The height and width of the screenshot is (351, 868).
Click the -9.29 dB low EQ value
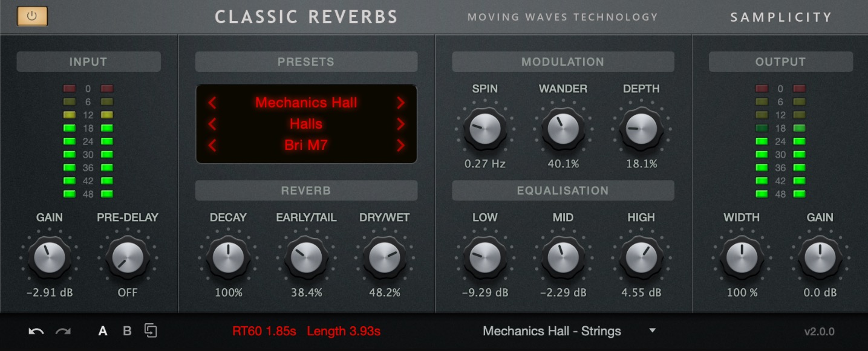pyautogui.click(x=485, y=293)
